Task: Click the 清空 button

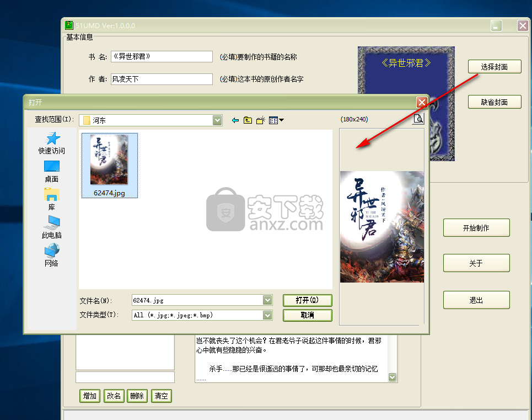Action: [x=161, y=396]
